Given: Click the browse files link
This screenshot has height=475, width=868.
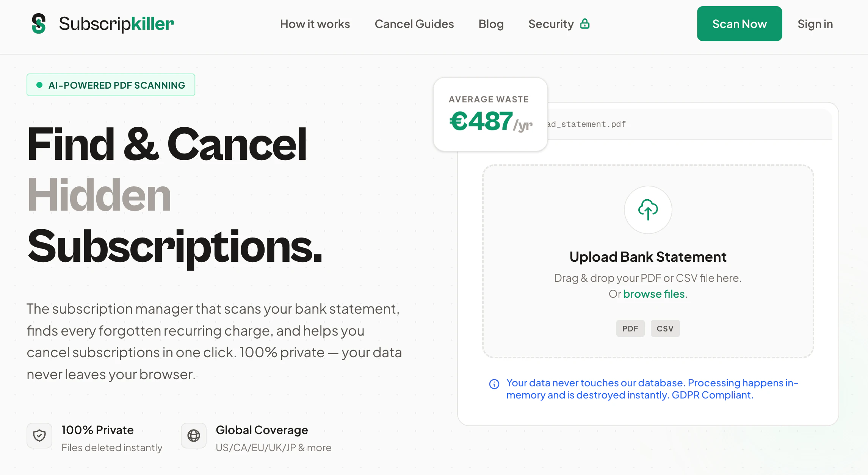Looking at the screenshot, I should click(x=654, y=294).
